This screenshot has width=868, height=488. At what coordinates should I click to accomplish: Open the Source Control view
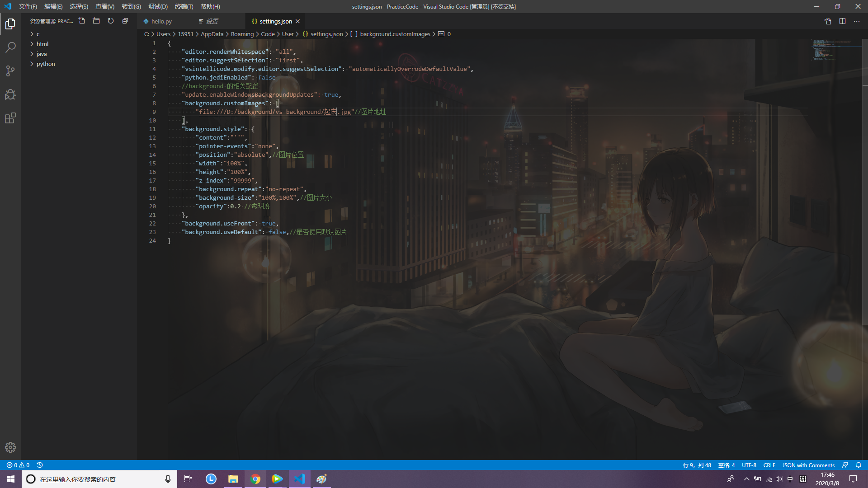coord(10,71)
